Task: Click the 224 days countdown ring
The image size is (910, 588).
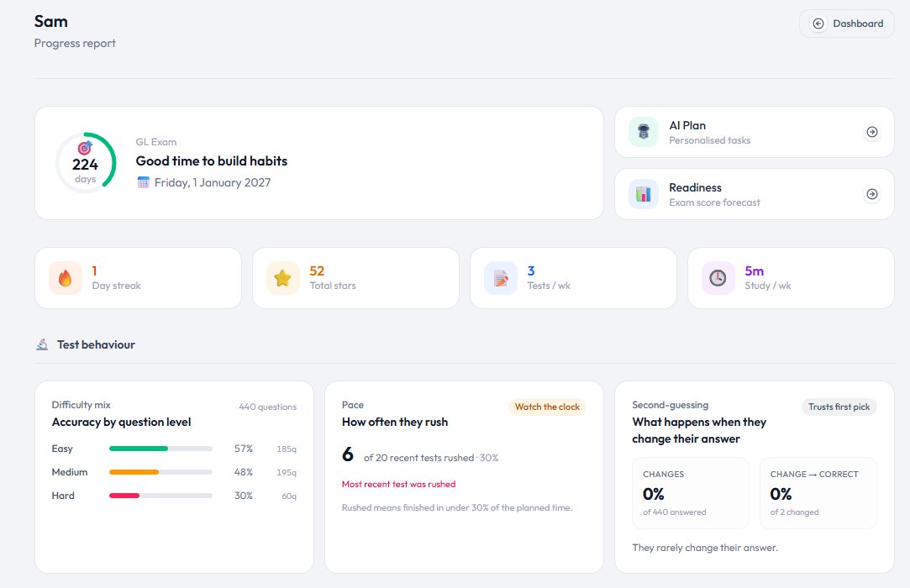Action: [86, 162]
